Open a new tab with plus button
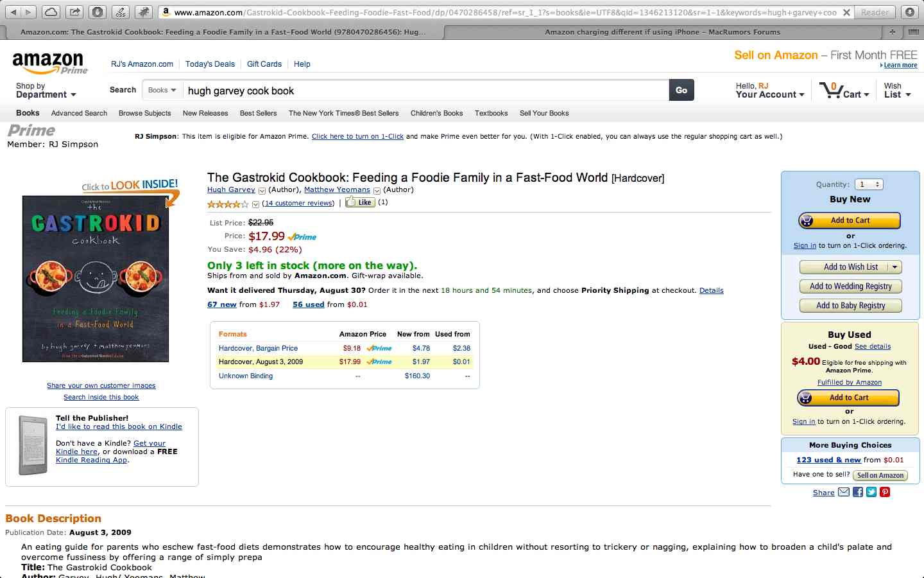The image size is (924, 578). pos(893,31)
